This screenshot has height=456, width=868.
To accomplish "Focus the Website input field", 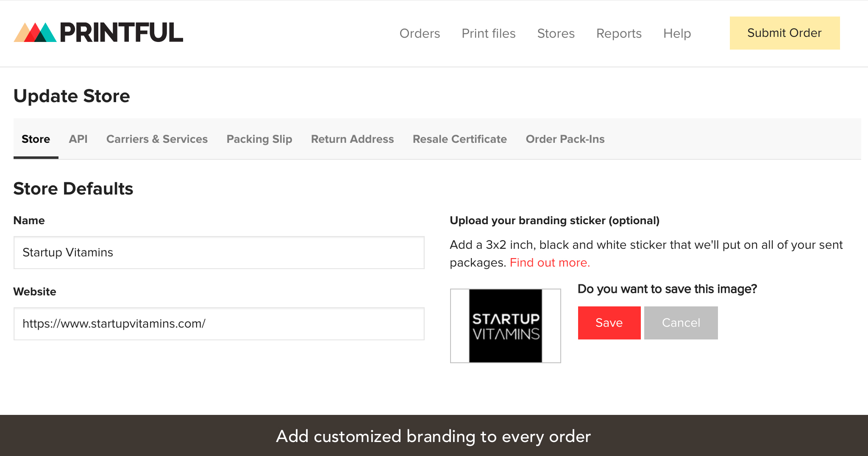I will (219, 324).
